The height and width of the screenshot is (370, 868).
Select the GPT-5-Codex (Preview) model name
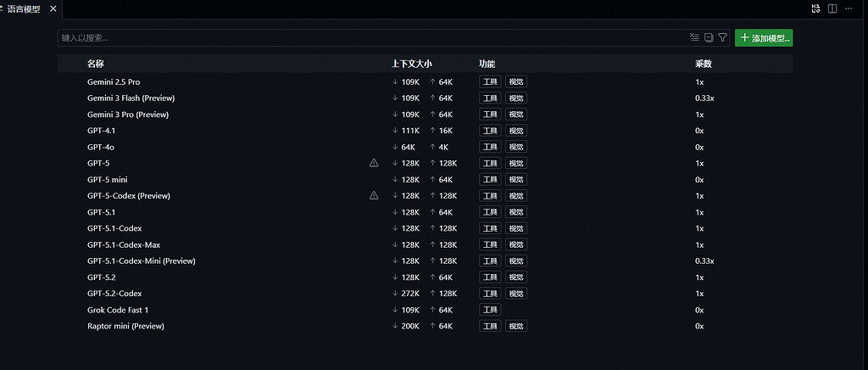(129, 195)
